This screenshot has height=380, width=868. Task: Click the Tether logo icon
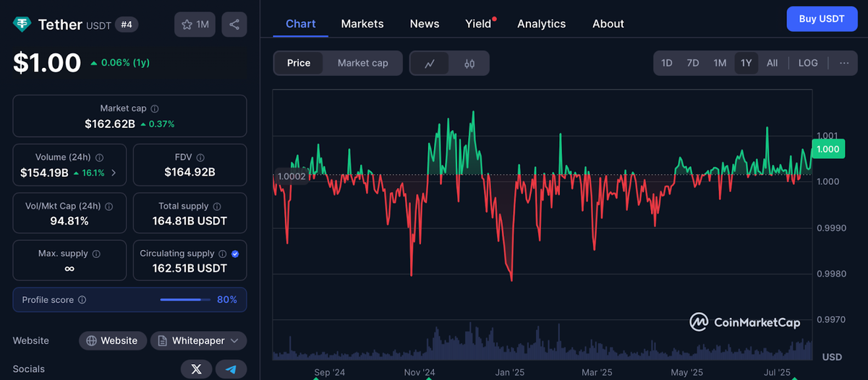click(x=22, y=25)
